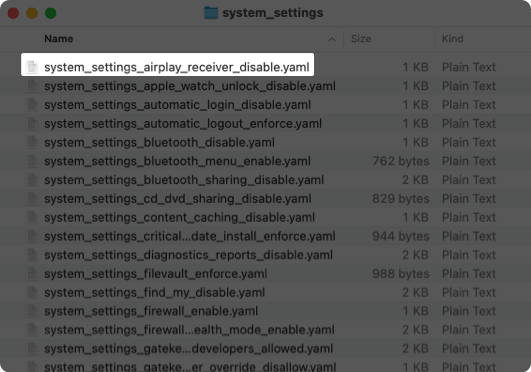Click file icon for airplay_receiver_disable.yaml
531x372 pixels.
tap(32, 67)
